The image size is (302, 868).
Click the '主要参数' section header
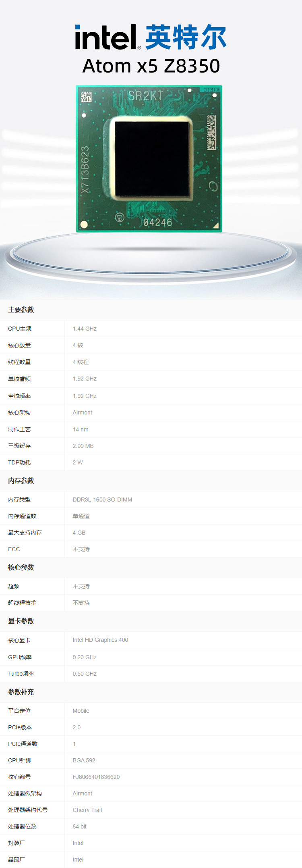(21, 310)
